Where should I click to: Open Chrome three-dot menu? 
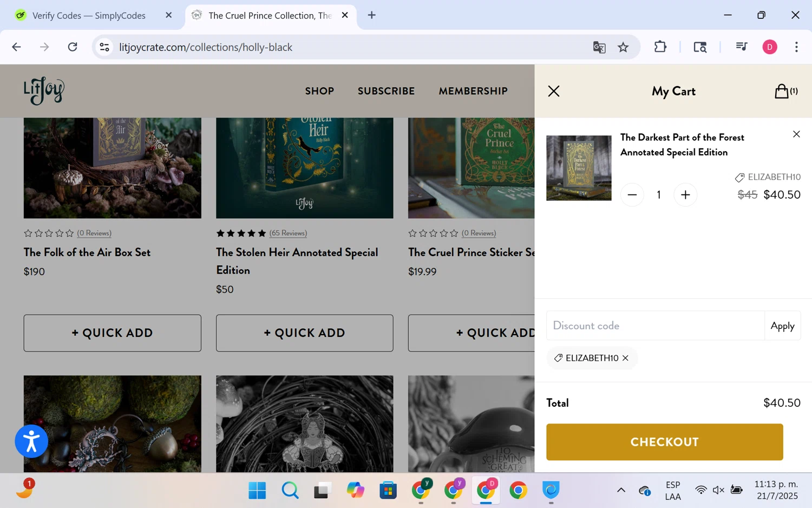point(796,47)
